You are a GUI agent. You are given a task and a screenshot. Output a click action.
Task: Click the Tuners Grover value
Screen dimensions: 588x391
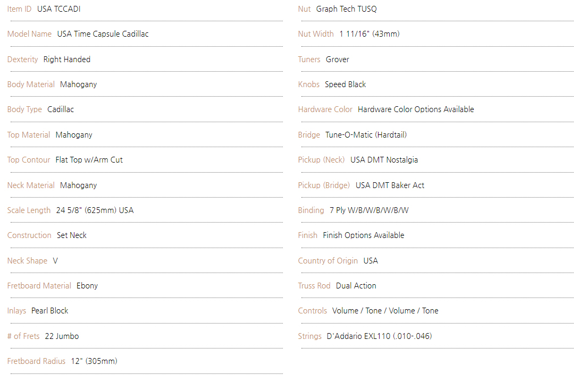coord(338,59)
